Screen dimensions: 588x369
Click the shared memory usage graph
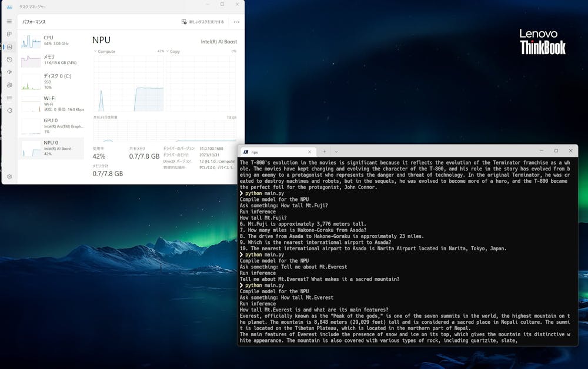click(165, 131)
